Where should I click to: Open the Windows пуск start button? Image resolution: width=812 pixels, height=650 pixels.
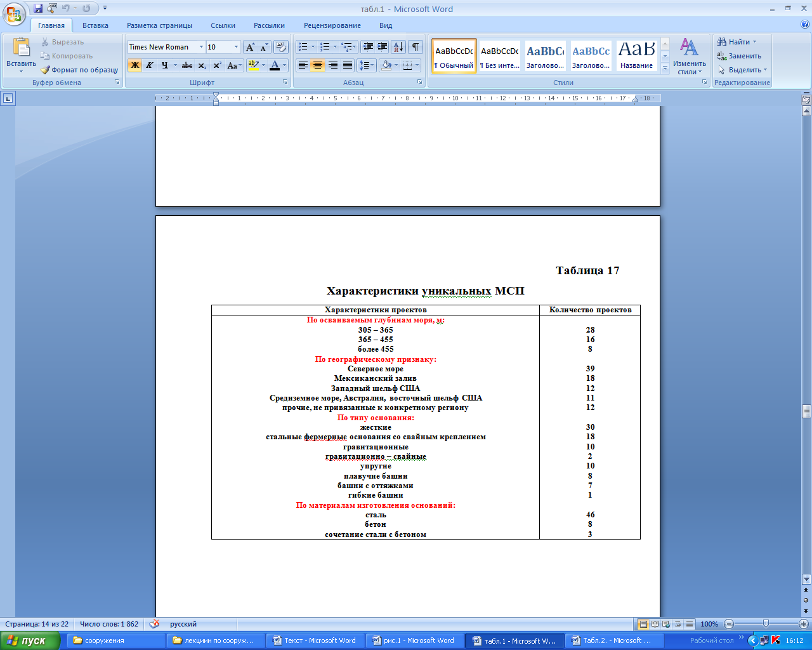pyautogui.click(x=30, y=640)
